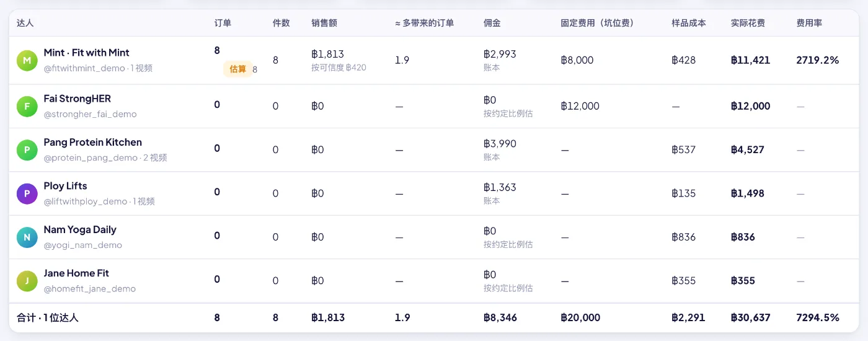
Task: Click the 费用率 column header
Action: [x=809, y=23]
